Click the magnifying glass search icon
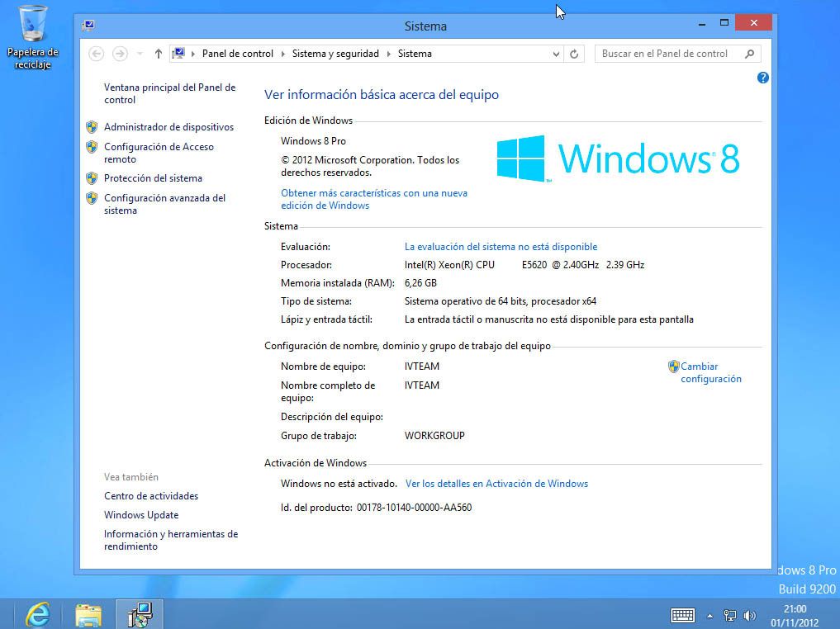840x629 pixels. [x=749, y=54]
